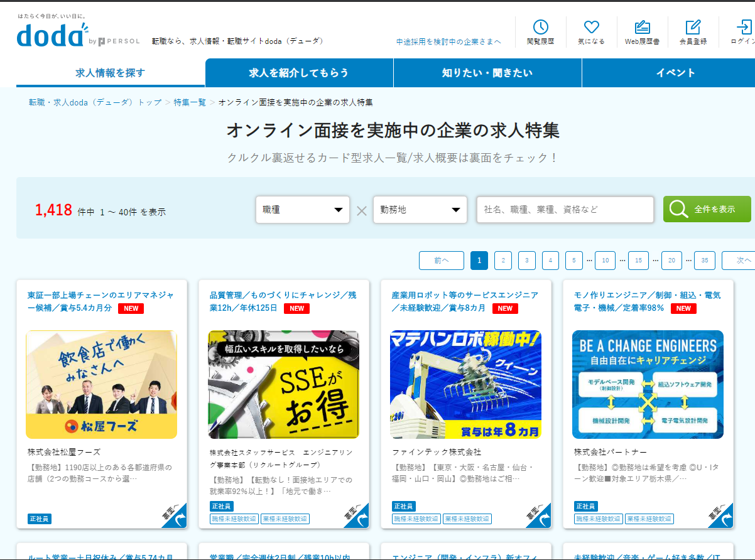This screenshot has height=560, width=755.
Task: Click NEW badge on エリアマネジャー listing
Action: coord(131,308)
